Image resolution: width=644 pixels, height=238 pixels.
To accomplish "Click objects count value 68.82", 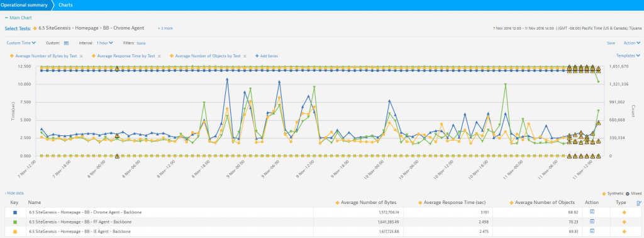I will coord(573,212).
